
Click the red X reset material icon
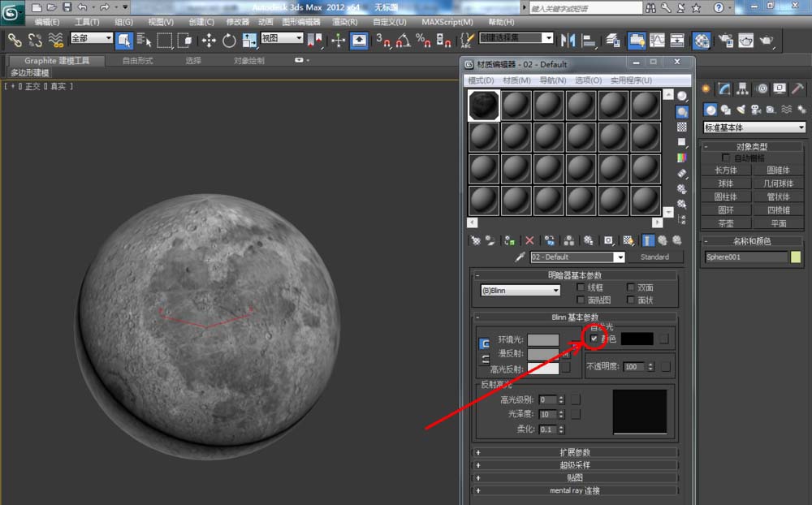[529, 240]
